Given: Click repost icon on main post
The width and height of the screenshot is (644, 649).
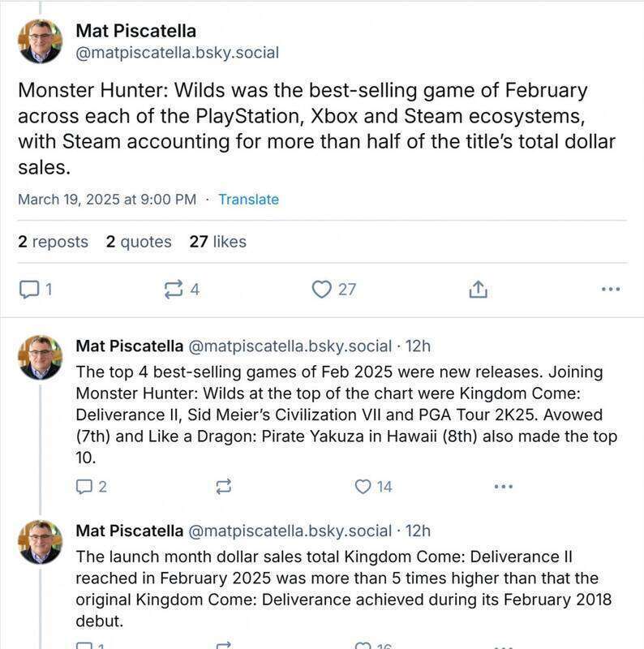Looking at the screenshot, I should click(x=174, y=289).
